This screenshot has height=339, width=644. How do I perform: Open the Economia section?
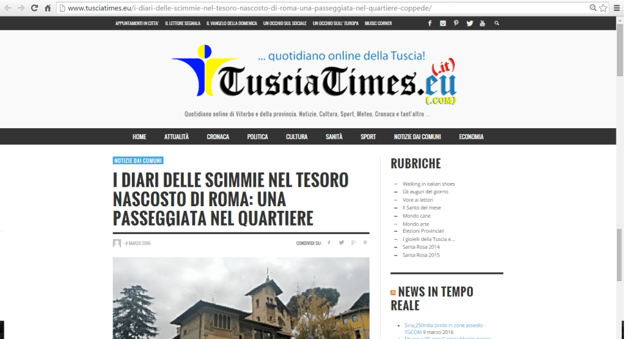[x=471, y=137]
